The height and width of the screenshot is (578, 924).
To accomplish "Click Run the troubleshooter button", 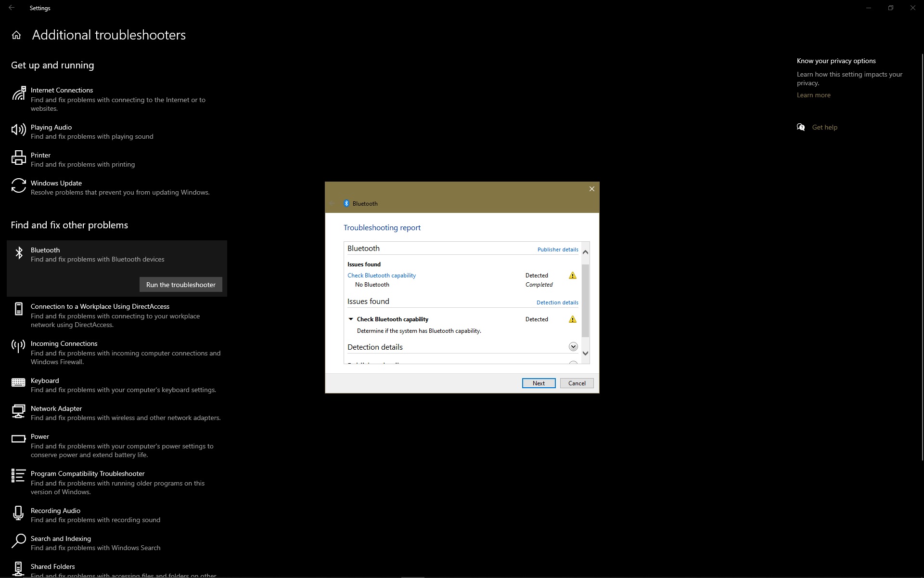I will point(181,285).
